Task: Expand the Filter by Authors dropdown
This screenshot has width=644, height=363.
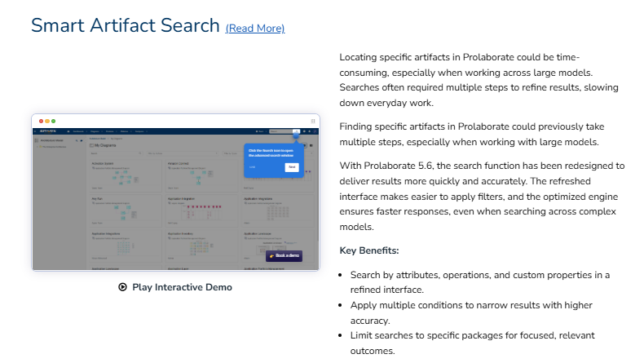Action: coord(183,153)
